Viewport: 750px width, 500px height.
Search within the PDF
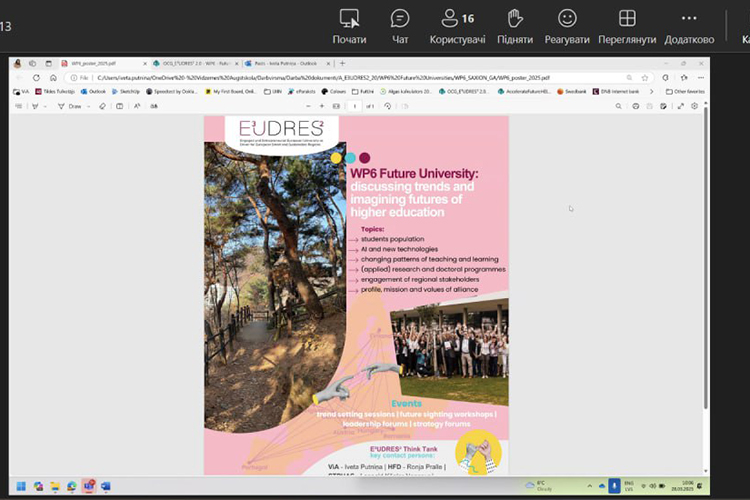coord(618,106)
